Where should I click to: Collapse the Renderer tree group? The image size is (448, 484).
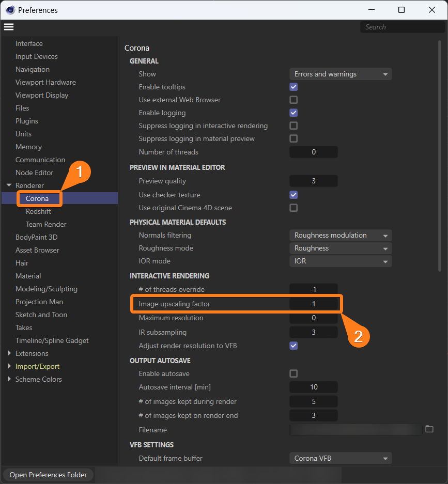[9, 185]
